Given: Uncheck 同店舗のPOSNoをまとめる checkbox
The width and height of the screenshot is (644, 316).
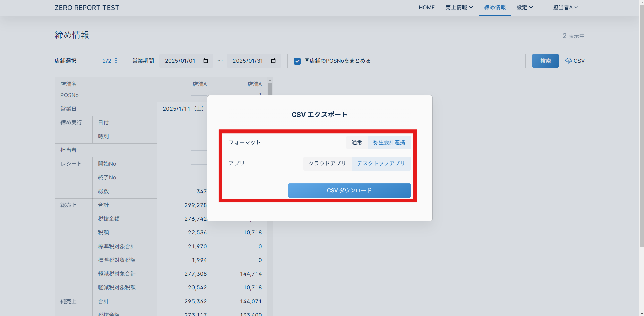Looking at the screenshot, I should pyautogui.click(x=297, y=61).
